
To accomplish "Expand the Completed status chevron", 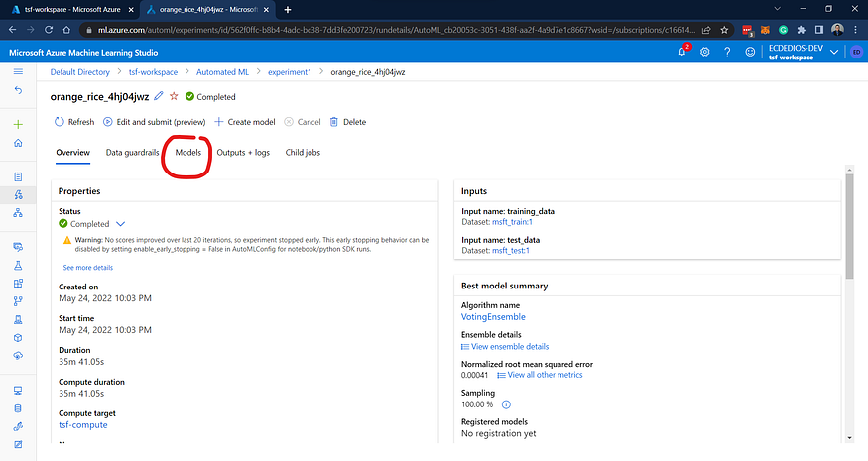I will click(x=121, y=224).
